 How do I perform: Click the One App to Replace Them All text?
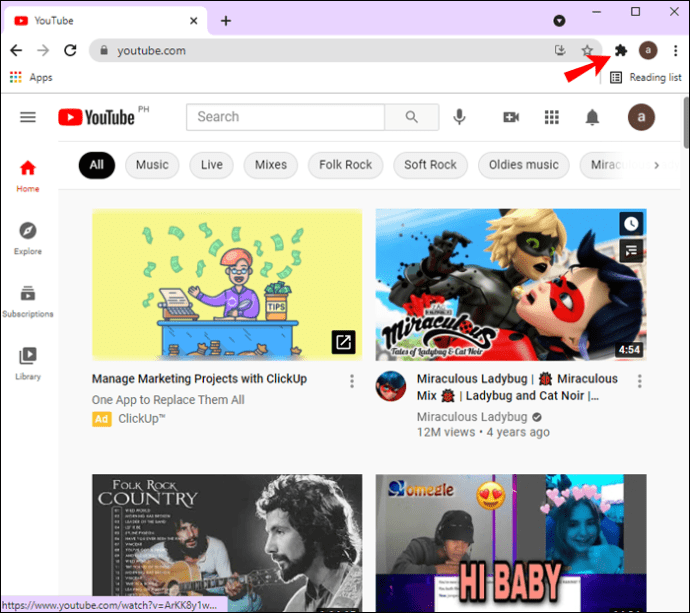pyautogui.click(x=168, y=400)
